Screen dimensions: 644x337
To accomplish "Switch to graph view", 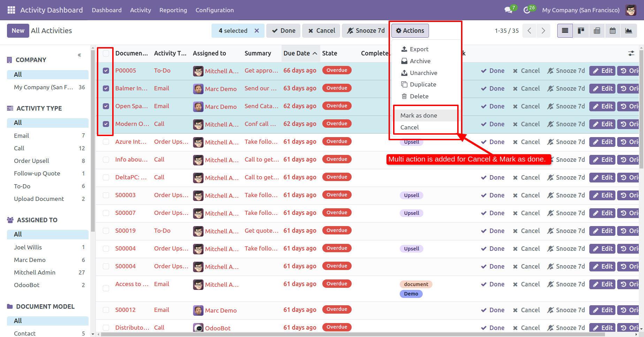I will 629,31.
